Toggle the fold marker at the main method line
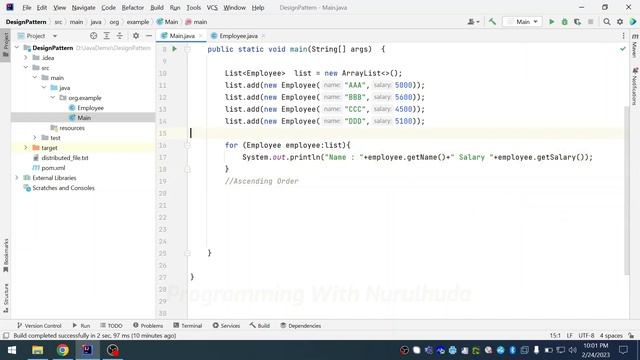Image resolution: width=640 pixels, height=360 pixels. [x=187, y=49]
